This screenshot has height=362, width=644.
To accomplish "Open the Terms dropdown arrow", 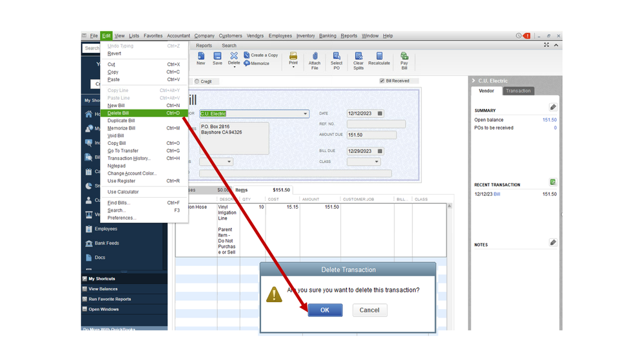I will [x=229, y=162].
